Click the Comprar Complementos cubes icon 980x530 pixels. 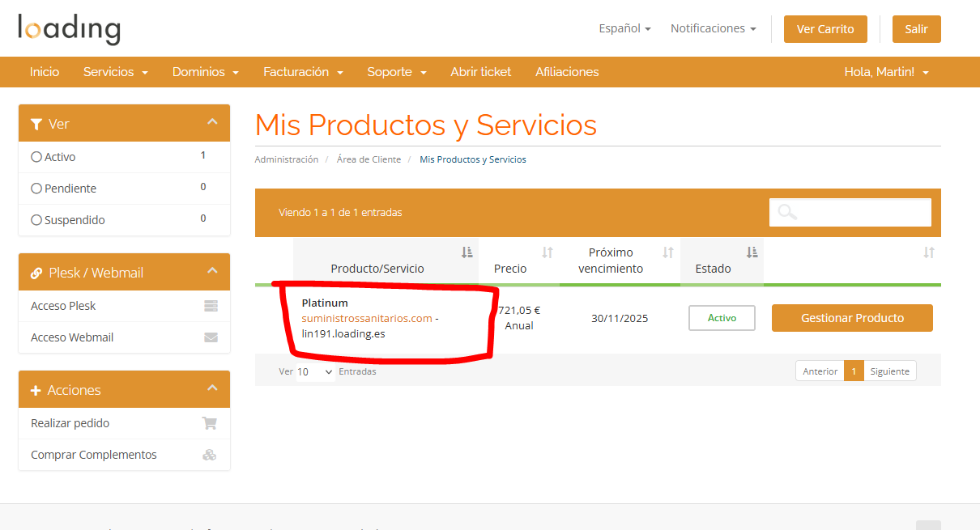209,455
